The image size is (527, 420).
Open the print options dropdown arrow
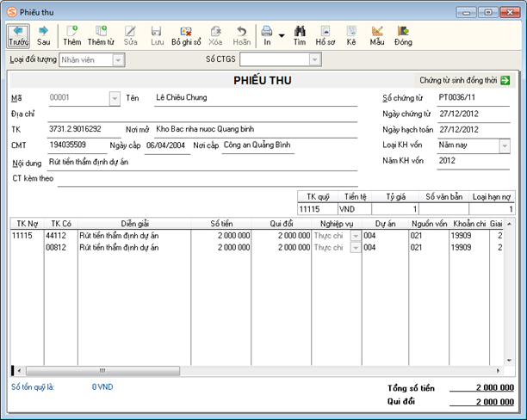pyautogui.click(x=282, y=35)
